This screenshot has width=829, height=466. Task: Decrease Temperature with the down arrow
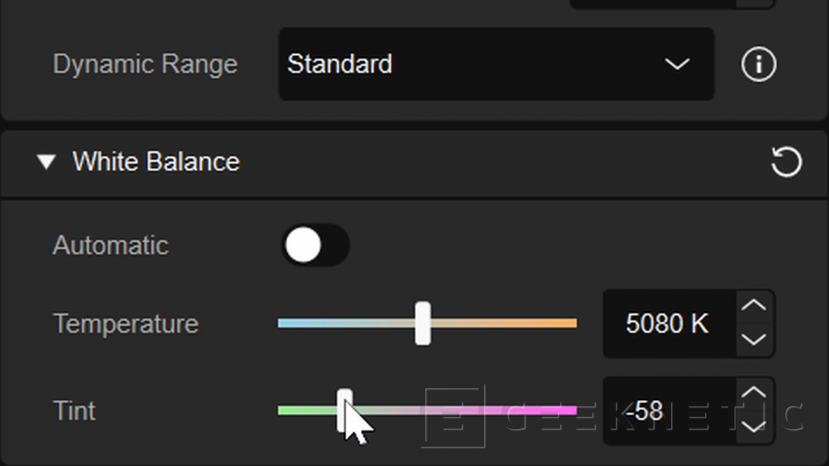[x=756, y=340]
